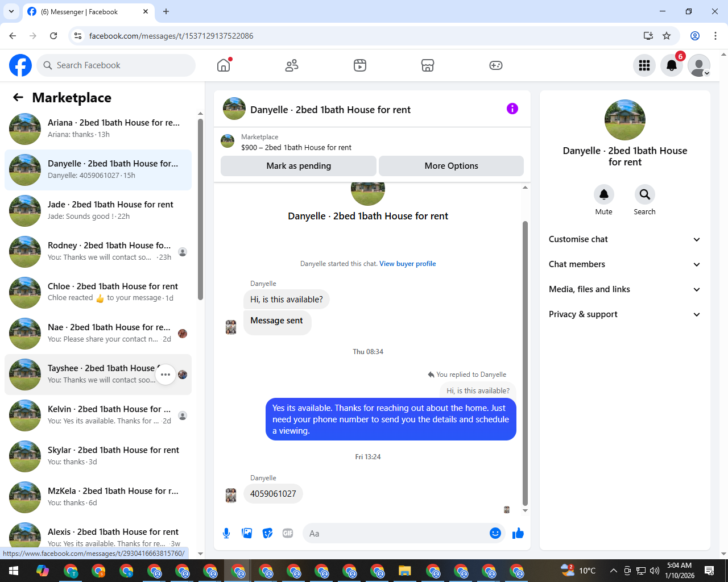Image resolution: width=728 pixels, height=582 pixels.
Task: Click the 4059061027 message bubble
Action: [273, 494]
